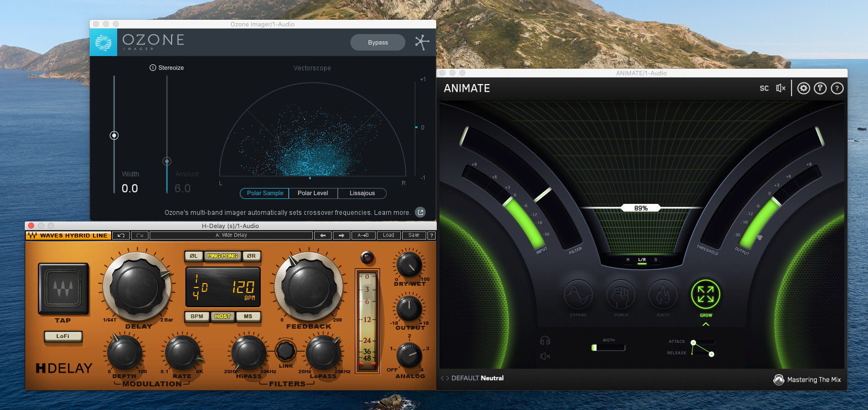Select S channel mode in ANIMATE

pyautogui.click(x=656, y=260)
